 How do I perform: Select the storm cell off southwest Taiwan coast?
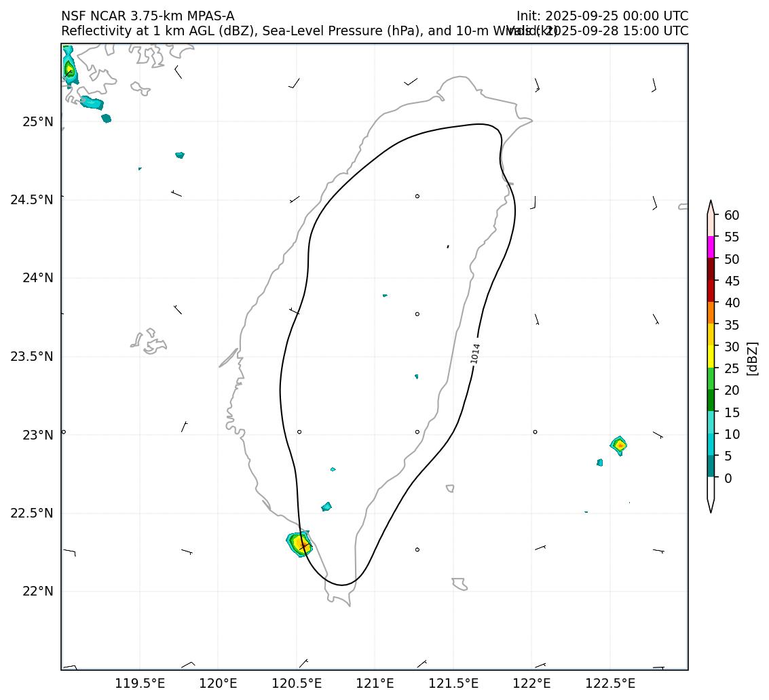click(x=299, y=544)
